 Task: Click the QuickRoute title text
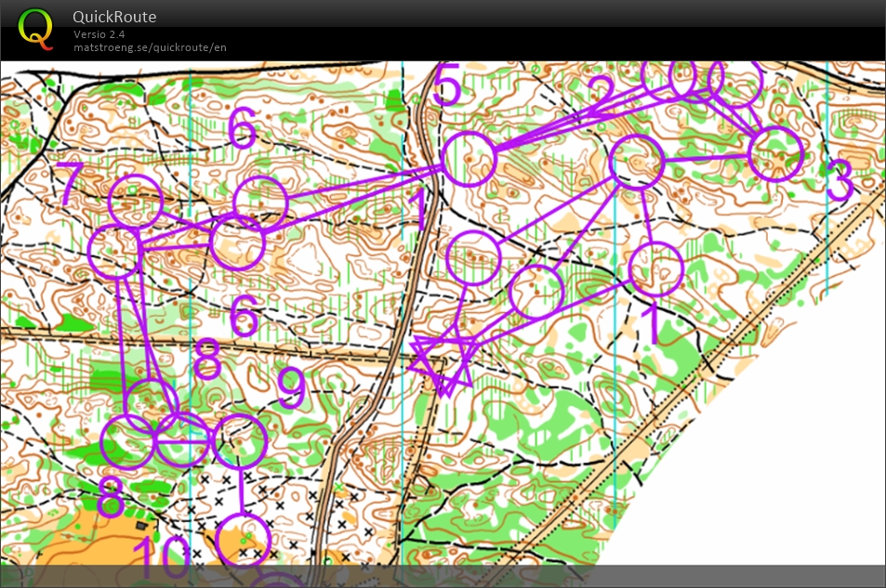(114, 17)
